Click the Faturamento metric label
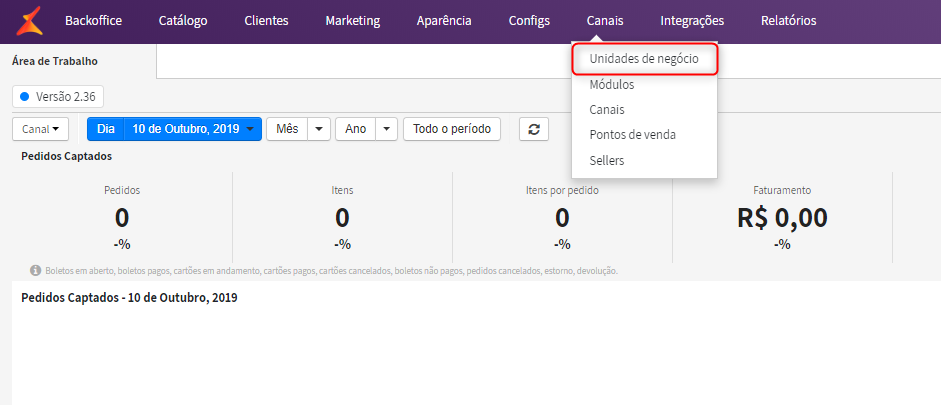 782,190
